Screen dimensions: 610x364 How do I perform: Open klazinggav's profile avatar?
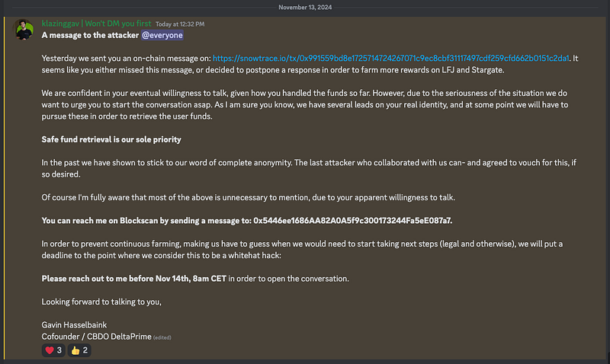click(24, 30)
